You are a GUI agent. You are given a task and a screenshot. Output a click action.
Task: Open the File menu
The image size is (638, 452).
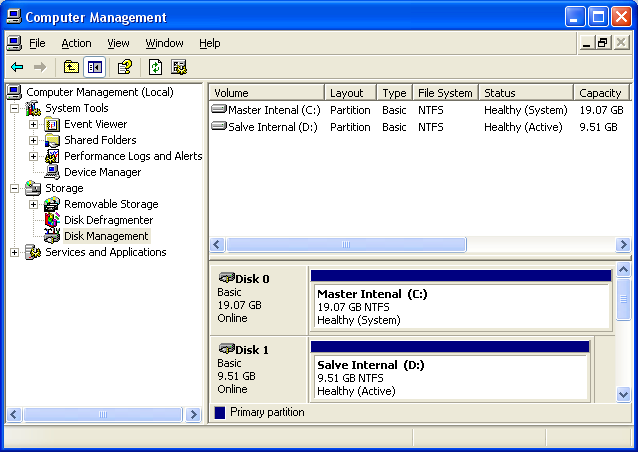(x=37, y=43)
